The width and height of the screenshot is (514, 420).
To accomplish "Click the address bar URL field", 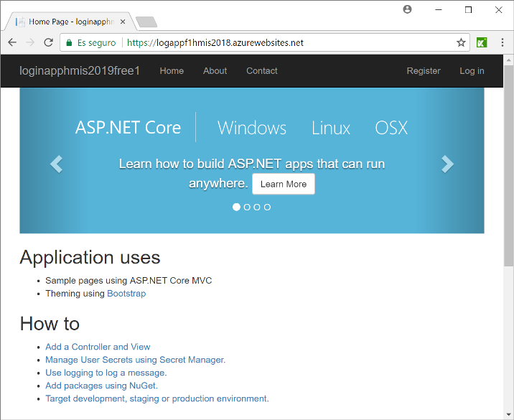I will pos(287,43).
